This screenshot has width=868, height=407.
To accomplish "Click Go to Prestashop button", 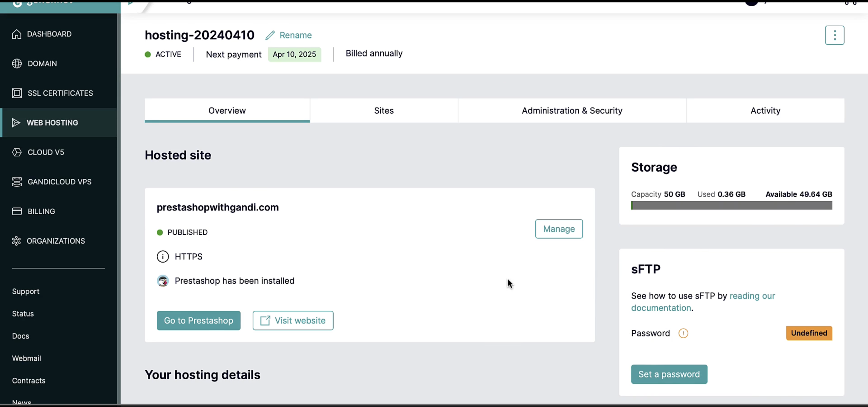I will [199, 320].
